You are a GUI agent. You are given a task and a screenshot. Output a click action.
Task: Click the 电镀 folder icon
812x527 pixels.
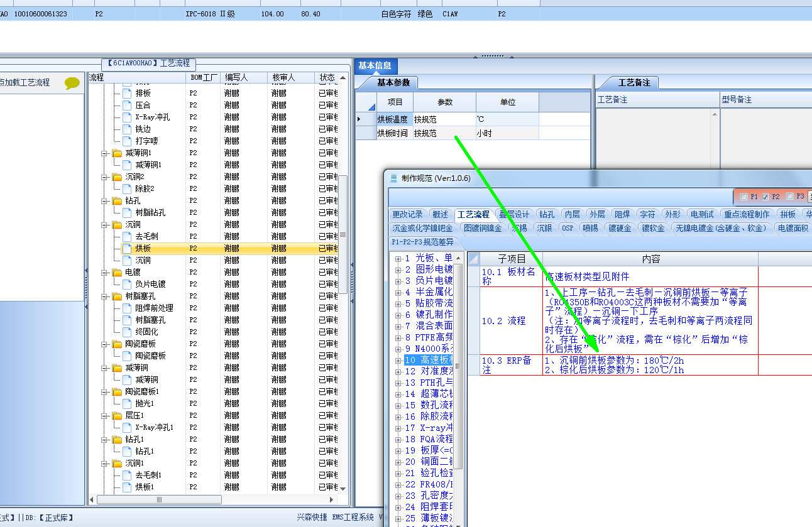[117, 272]
